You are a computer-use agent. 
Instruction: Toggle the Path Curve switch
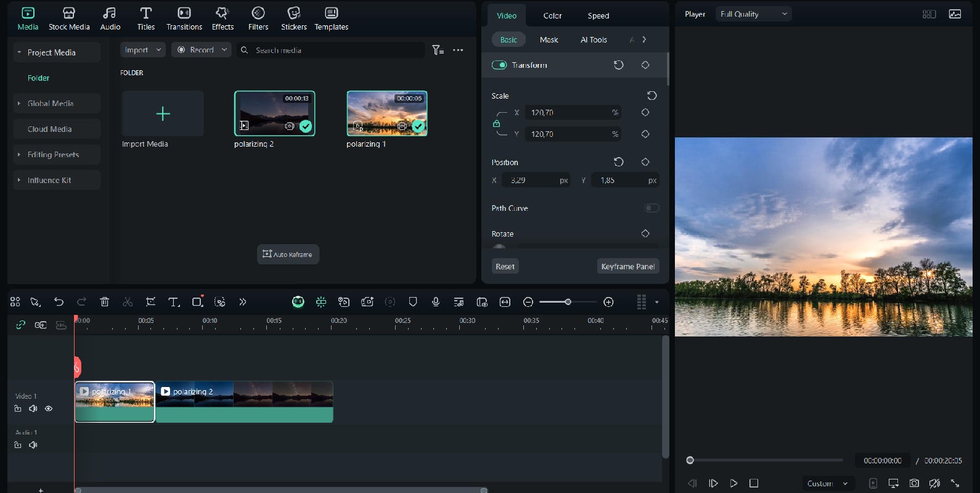point(651,208)
